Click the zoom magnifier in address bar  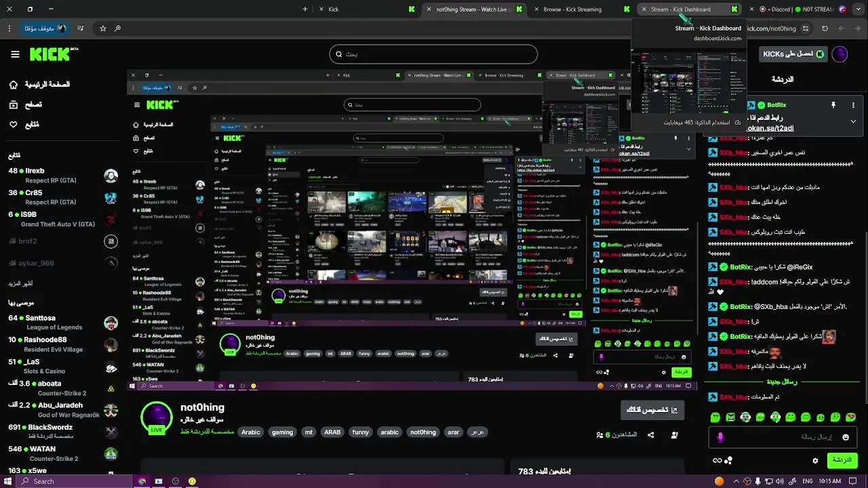pos(118,28)
